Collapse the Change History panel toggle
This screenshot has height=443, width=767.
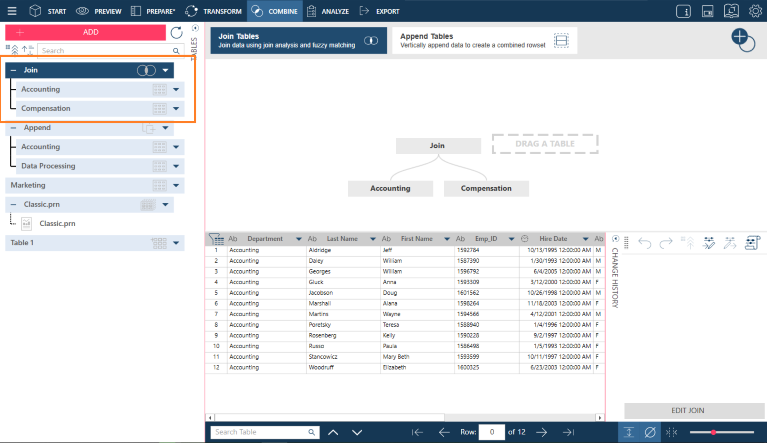click(x=615, y=239)
